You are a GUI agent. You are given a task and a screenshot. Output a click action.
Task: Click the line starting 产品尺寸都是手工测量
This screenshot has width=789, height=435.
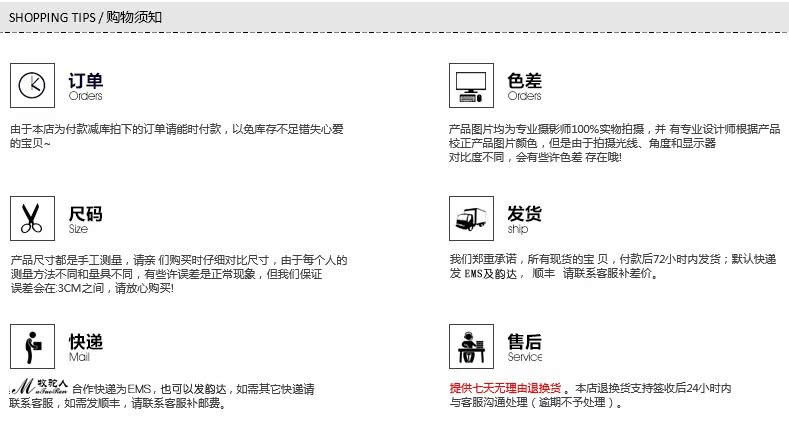pyautogui.click(x=179, y=260)
